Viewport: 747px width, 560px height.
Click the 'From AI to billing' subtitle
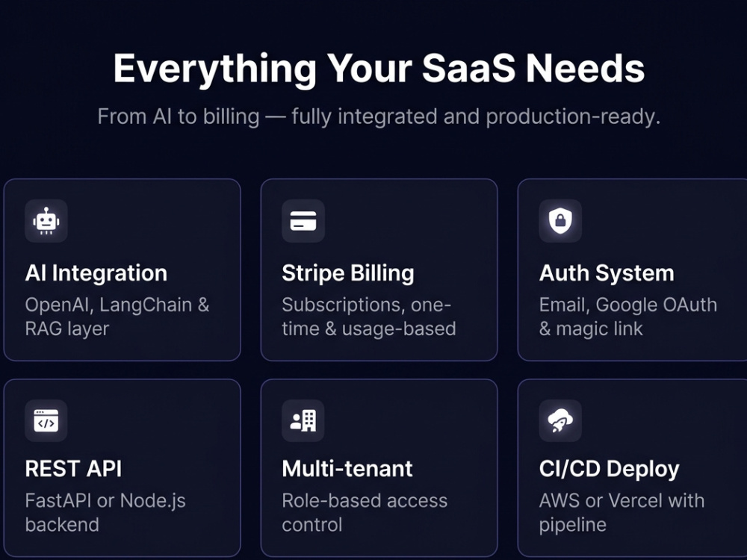[x=379, y=116]
